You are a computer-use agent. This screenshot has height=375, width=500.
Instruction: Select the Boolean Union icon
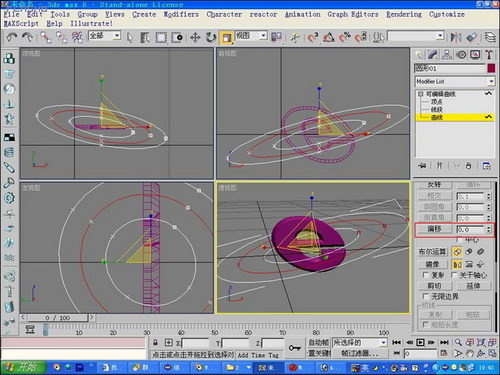457,252
